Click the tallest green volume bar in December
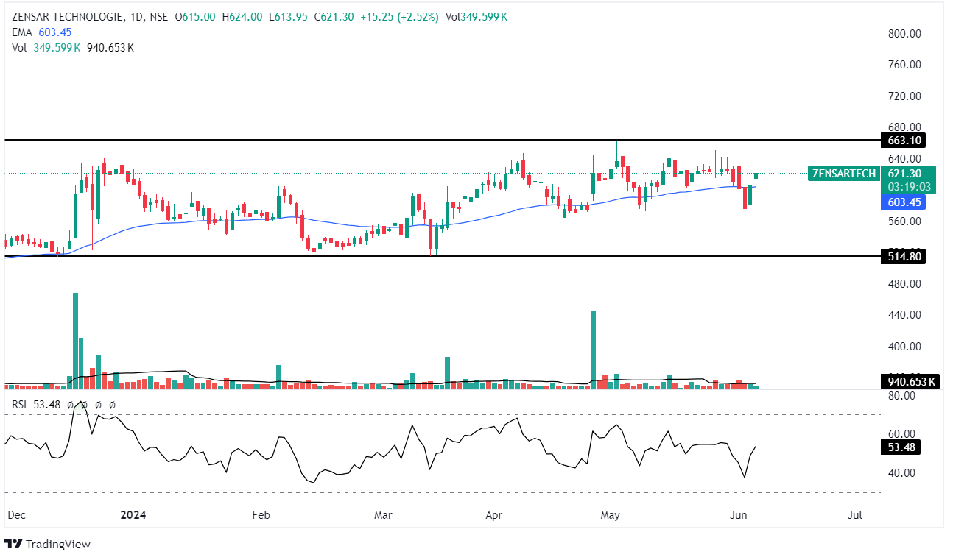The width and height of the screenshot is (953, 560). (x=75, y=339)
